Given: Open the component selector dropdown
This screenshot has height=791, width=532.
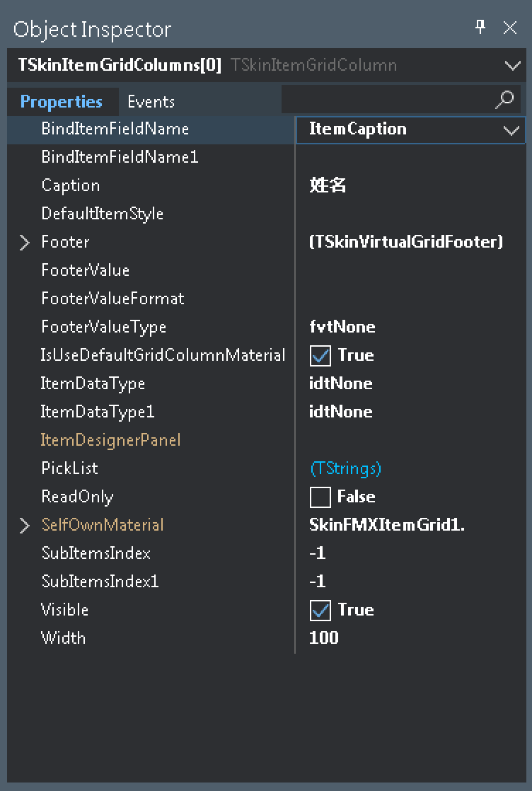Looking at the screenshot, I should click(513, 66).
